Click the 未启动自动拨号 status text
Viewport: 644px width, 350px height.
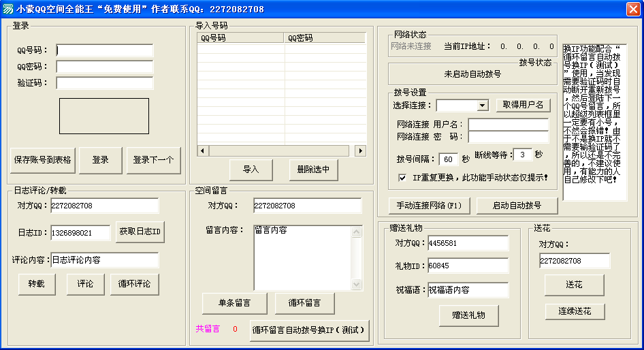(x=472, y=74)
